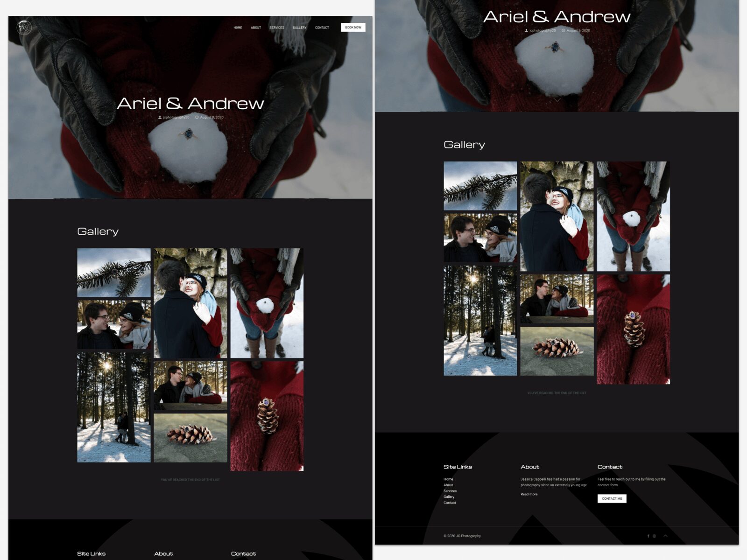Open smiling couple close-up thumbnail, left page

(114, 325)
